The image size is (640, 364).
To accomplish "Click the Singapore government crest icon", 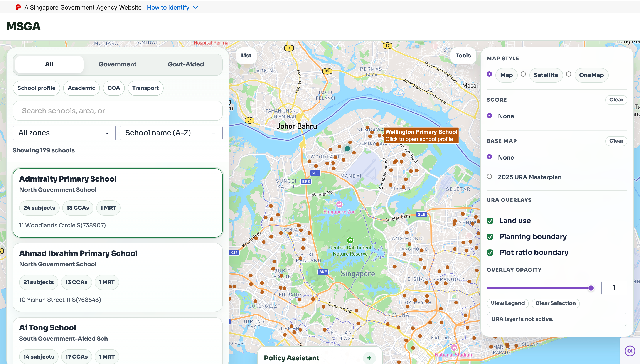I will point(18,7).
